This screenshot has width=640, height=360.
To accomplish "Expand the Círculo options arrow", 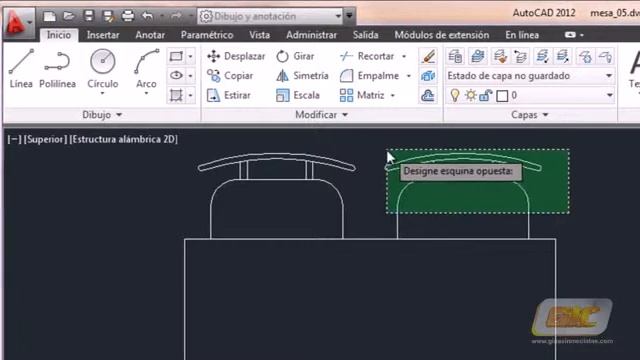I will click(x=102, y=94).
